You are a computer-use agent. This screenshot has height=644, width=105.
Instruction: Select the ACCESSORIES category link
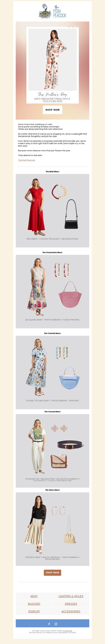71,611
